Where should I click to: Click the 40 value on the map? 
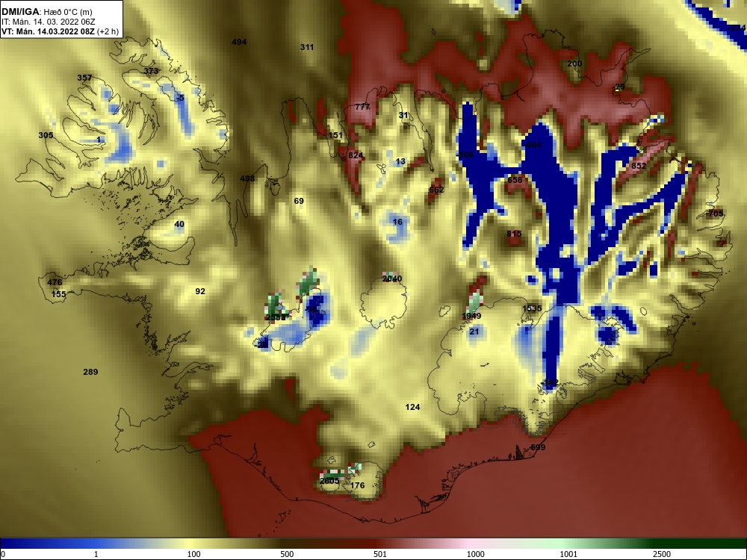[179, 224]
